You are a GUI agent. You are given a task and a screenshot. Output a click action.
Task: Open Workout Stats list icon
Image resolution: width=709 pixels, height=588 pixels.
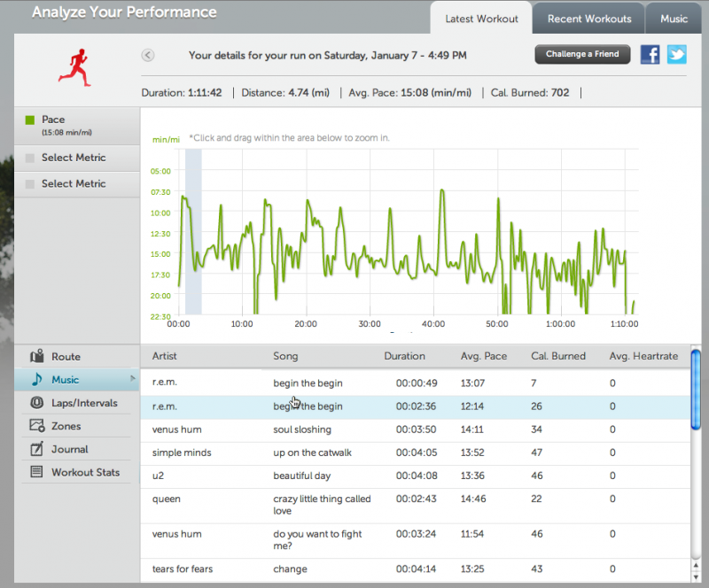36,472
